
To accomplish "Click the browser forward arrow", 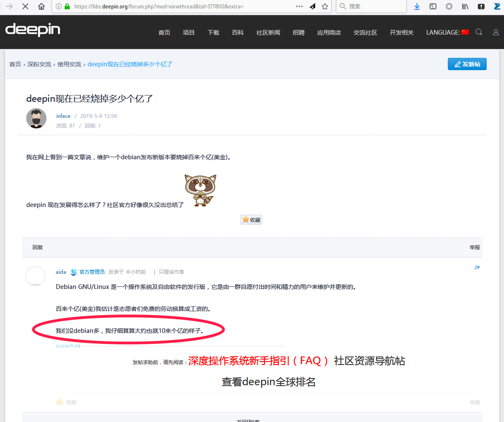I will click(9, 6).
